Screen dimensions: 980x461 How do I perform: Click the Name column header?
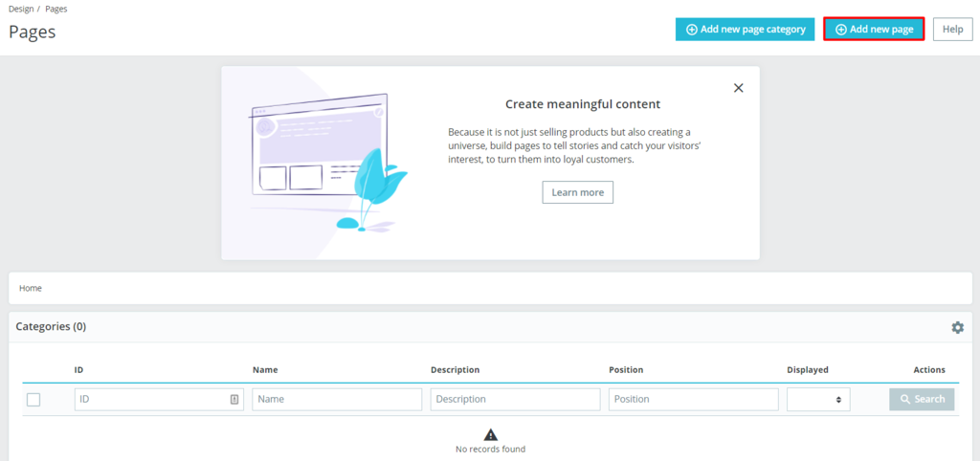(x=265, y=370)
